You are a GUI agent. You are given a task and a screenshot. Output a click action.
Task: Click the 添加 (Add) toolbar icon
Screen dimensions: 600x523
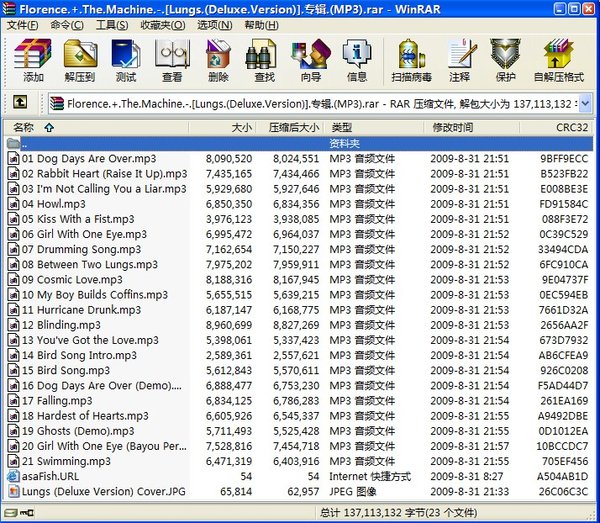click(x=33, y=54)
